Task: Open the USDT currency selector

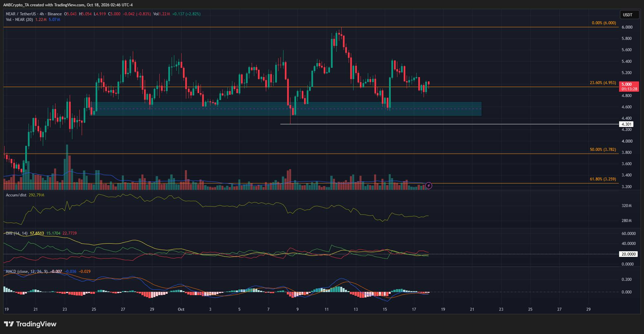Action: [x=629, y=15]
